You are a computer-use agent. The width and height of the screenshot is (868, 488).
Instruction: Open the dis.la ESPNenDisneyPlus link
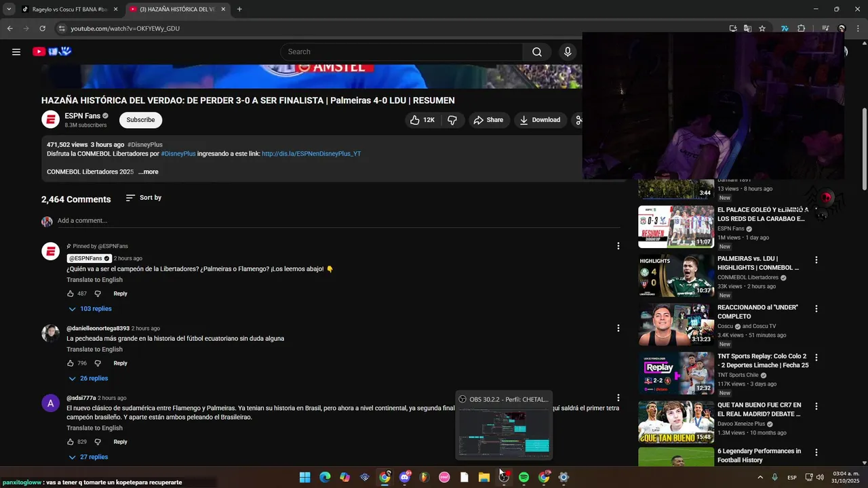tap(311, 154)
